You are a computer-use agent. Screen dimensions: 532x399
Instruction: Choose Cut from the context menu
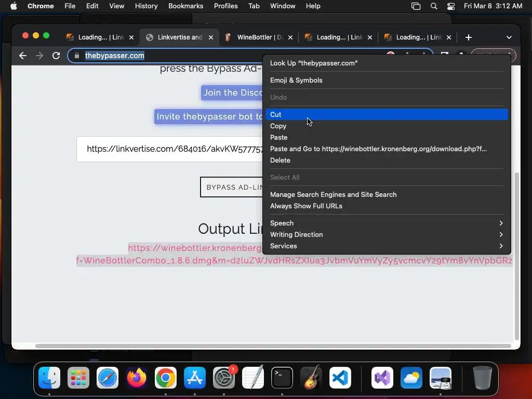tap(387, 114)
